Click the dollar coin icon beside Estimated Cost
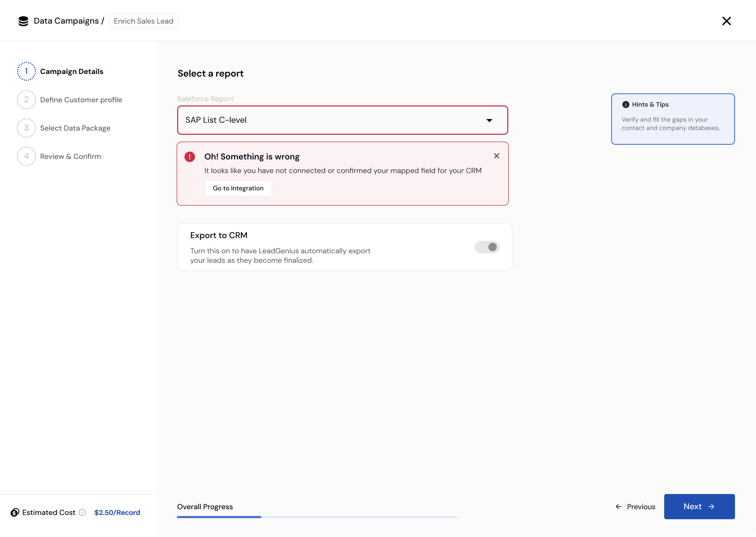The image size is (756, 537). point(15,512)
